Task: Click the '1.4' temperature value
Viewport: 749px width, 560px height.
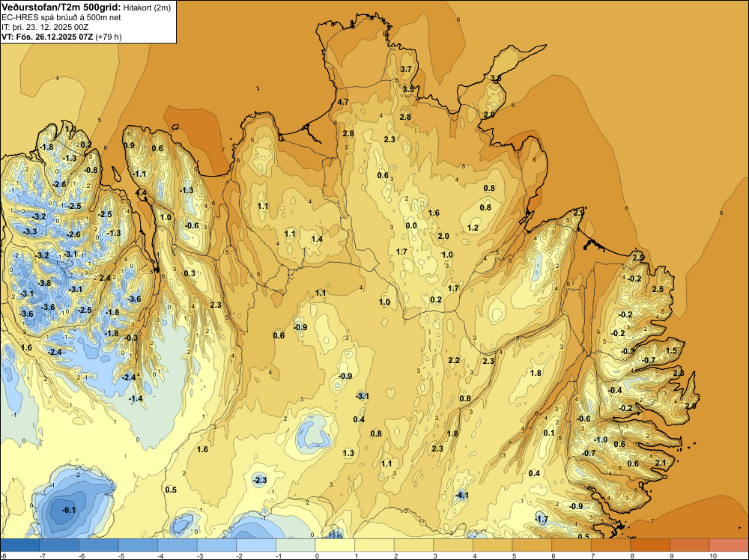Action: [317, 239]
